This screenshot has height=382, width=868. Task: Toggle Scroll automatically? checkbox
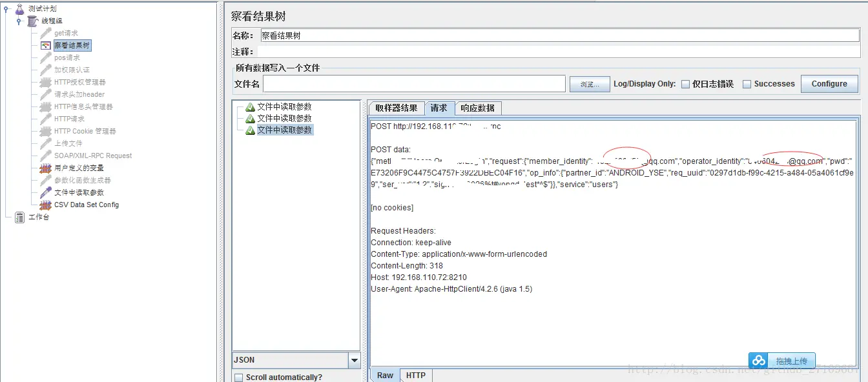click(239, 377)
